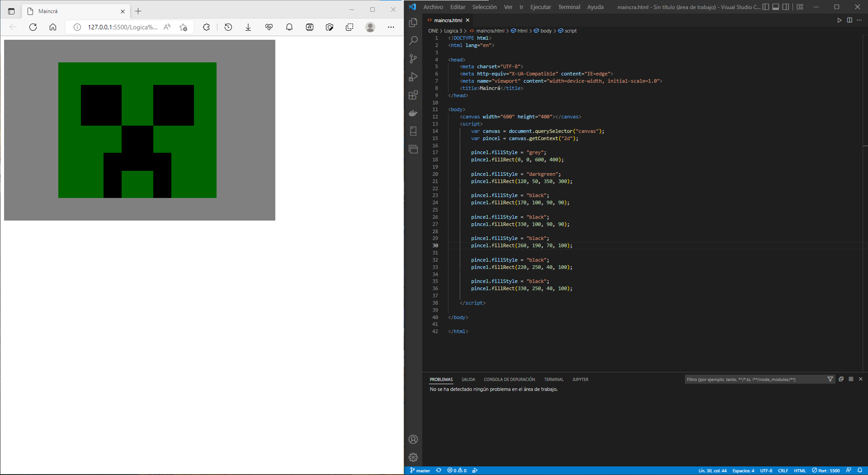Open the Search view in VS Code
The height and width of the screenshot is (475, 868).
point(413,41)
